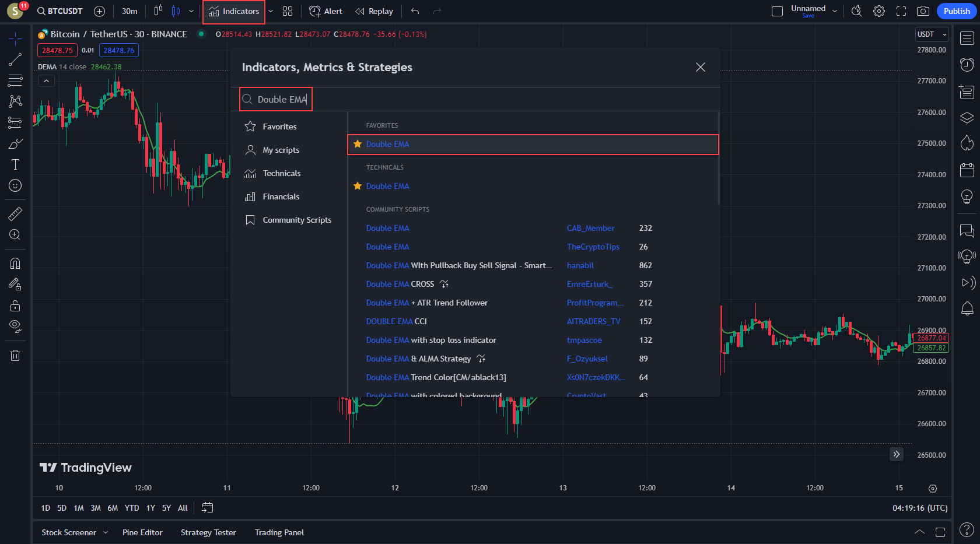This screenshot has width=980, height=544.
Task: Switch to the Pine Editor tab
Action: [x=142, y=532]
